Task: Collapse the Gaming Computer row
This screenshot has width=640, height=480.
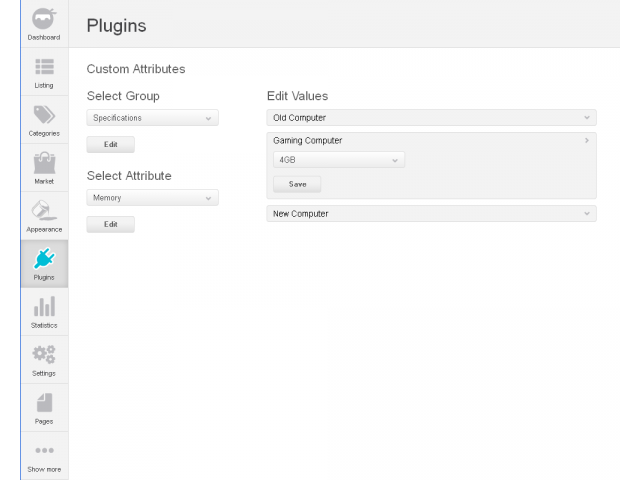Action: point(432,141)
